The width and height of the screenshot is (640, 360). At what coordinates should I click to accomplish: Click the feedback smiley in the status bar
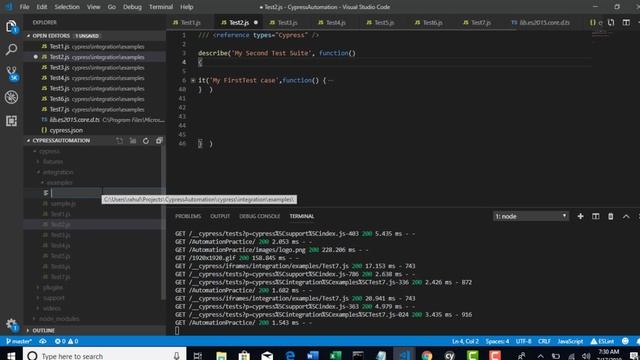pyautogui.click(x=625, y=341)
